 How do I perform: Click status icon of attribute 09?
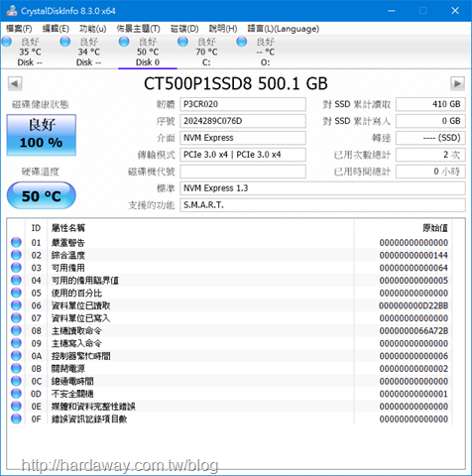16,343
